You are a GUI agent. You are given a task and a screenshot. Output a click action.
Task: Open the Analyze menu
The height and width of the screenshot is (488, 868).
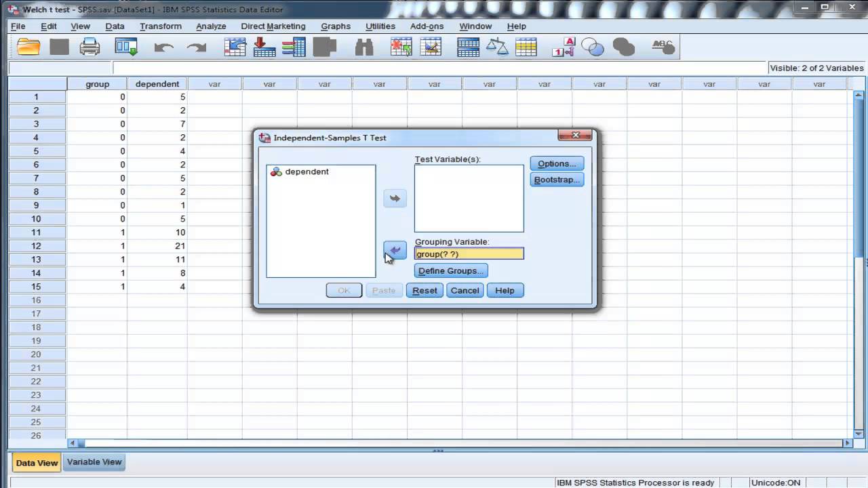(x=211, y=26)
